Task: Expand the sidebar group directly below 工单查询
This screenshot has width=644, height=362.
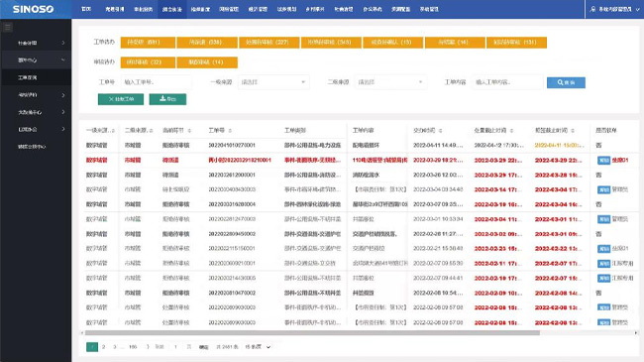Action: (x=62, y=95)
